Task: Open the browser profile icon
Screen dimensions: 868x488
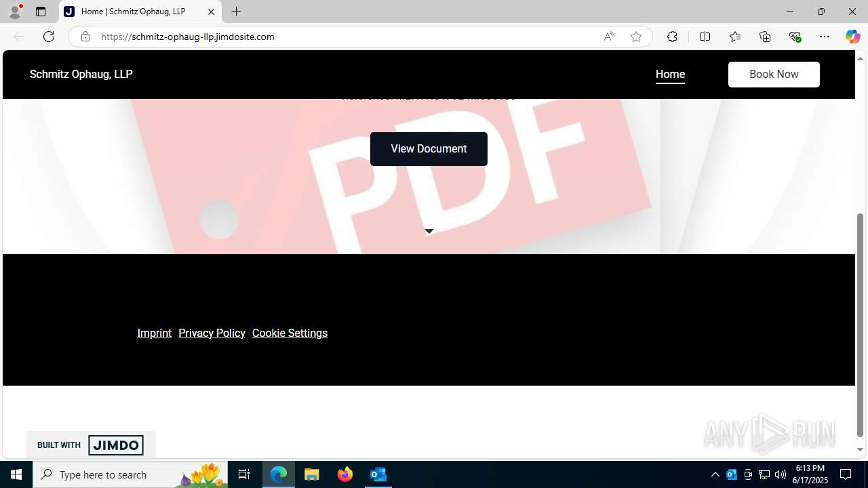Action: pos(15,12)
